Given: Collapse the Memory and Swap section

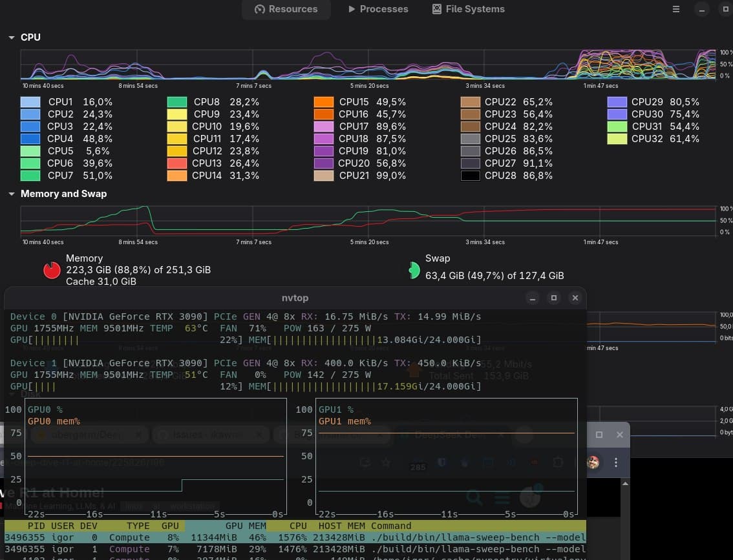Looking at the screenshot, I should click(x=11, y=194).
